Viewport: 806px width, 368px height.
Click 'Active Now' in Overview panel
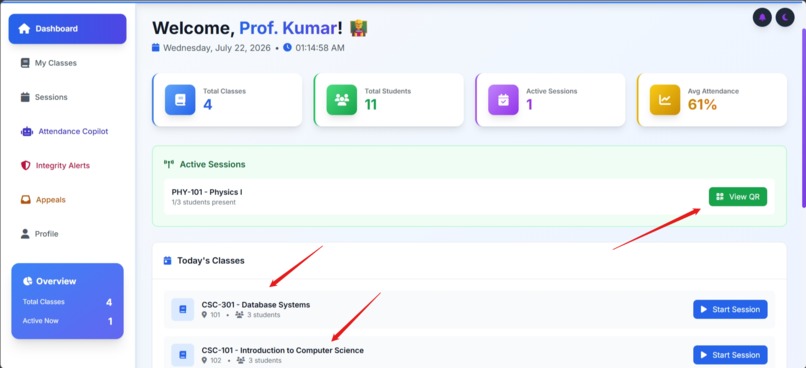[41, 321]
